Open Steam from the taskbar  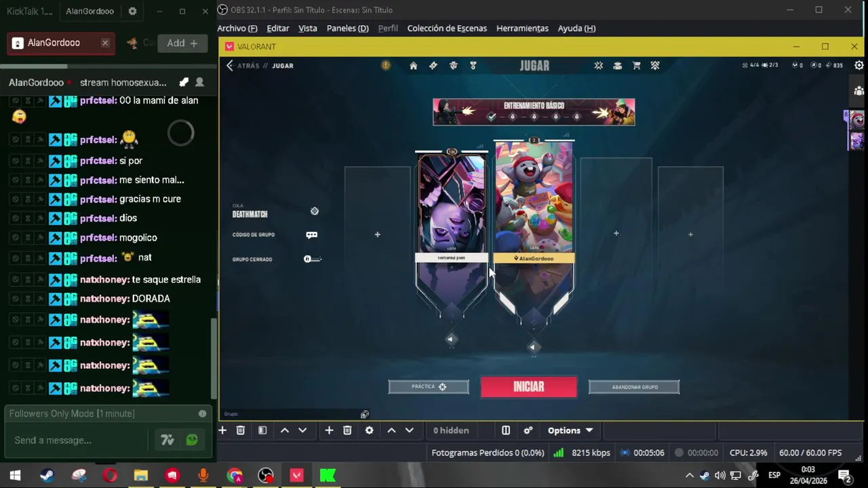[47, 476]
